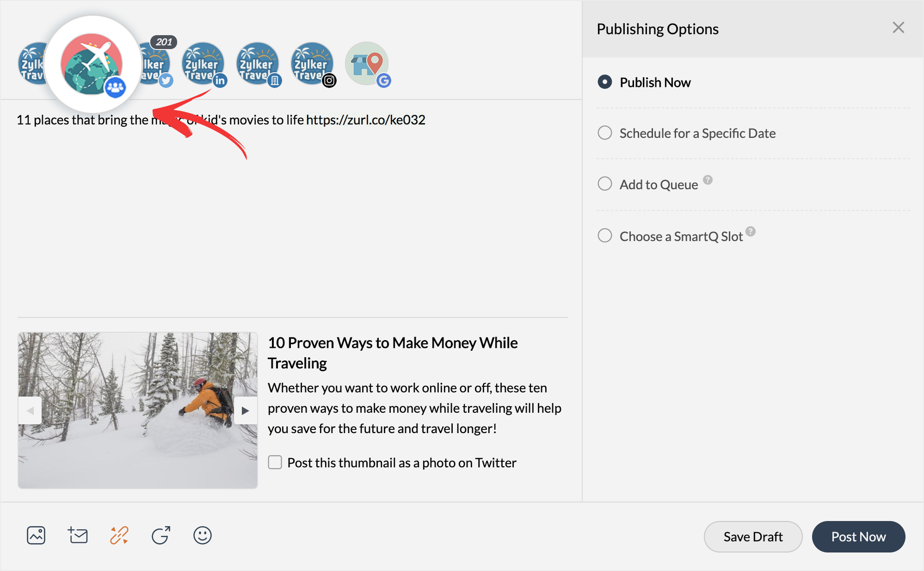Screen dimensions: 924x571
Task: Select Choose a SmartQ Slot
Action: tap(604, 236)
